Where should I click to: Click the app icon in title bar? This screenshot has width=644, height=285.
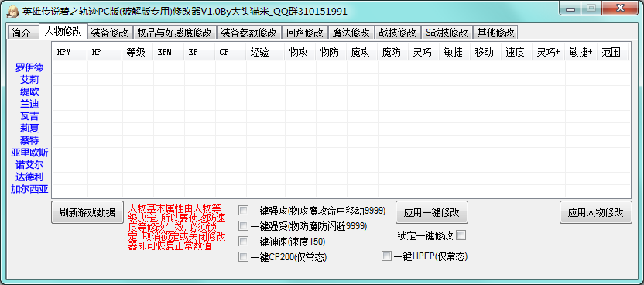point(12,11)
